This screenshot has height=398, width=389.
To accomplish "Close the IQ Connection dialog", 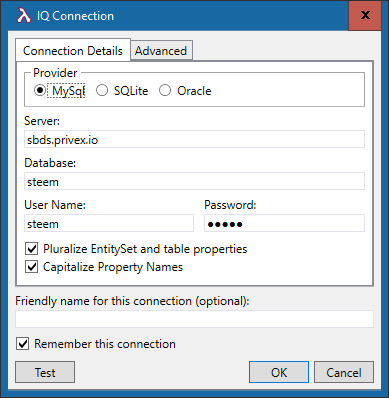I will [365, 15].
